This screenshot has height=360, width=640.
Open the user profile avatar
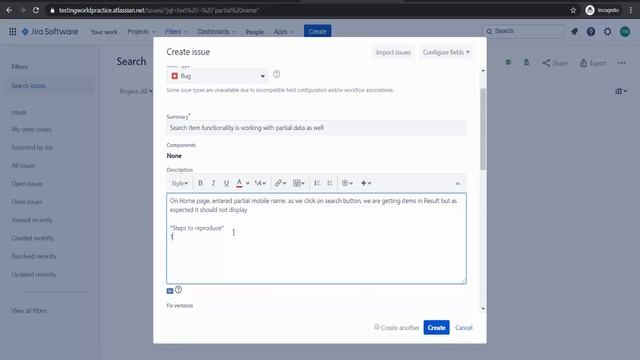(x=625, y=31)
